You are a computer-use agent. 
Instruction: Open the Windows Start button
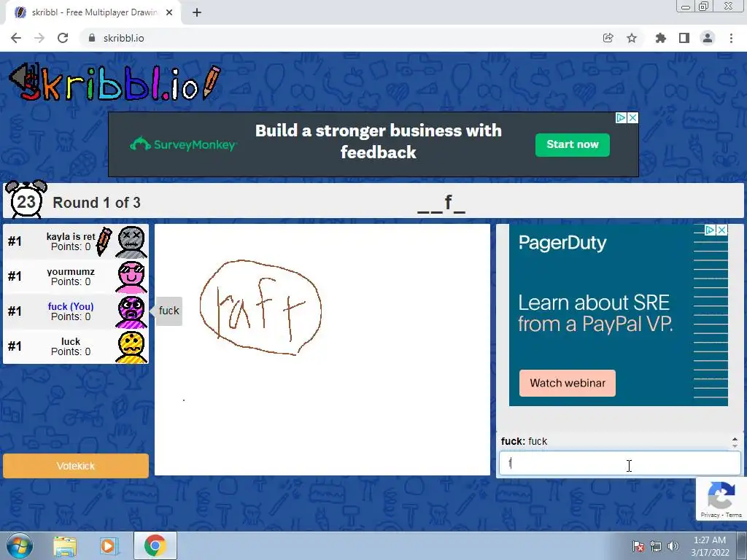tap(20, 545)
